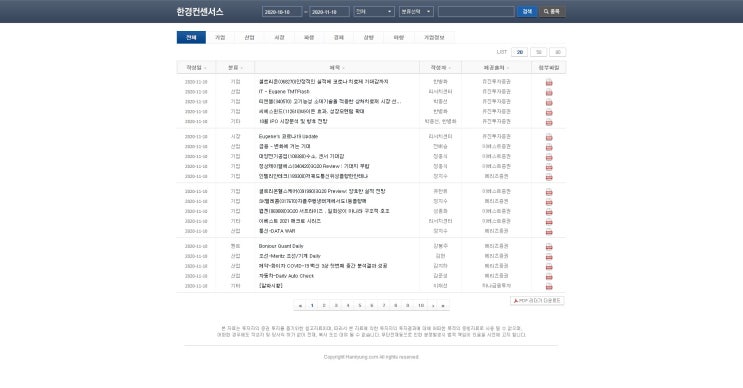This screenshot has width=743, height=388.
Task: Open PDF for 통신-DATA WAR report
Action: coord(549,231)
